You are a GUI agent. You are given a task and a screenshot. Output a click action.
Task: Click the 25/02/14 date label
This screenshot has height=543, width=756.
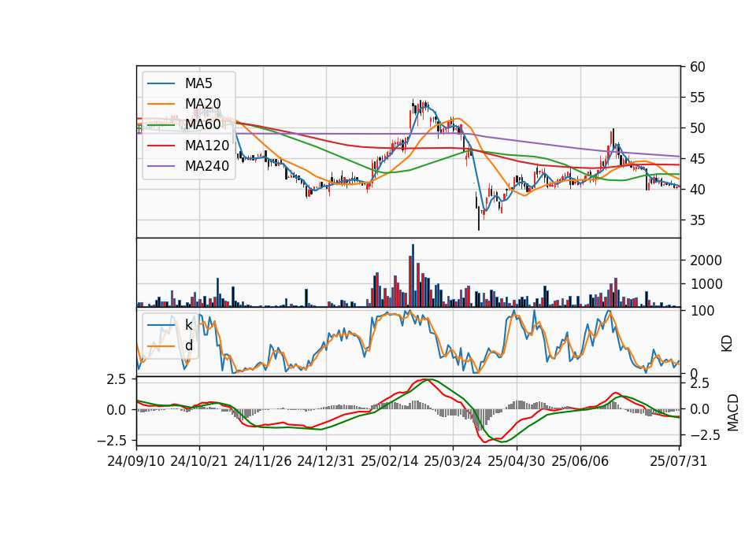coord(390,461)
